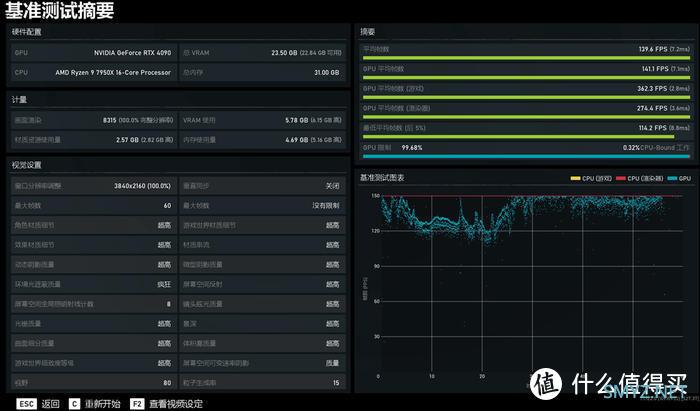700x411 pixels.
Task: Click the 120 label on chart axis
Action: (x=375, y=231)
